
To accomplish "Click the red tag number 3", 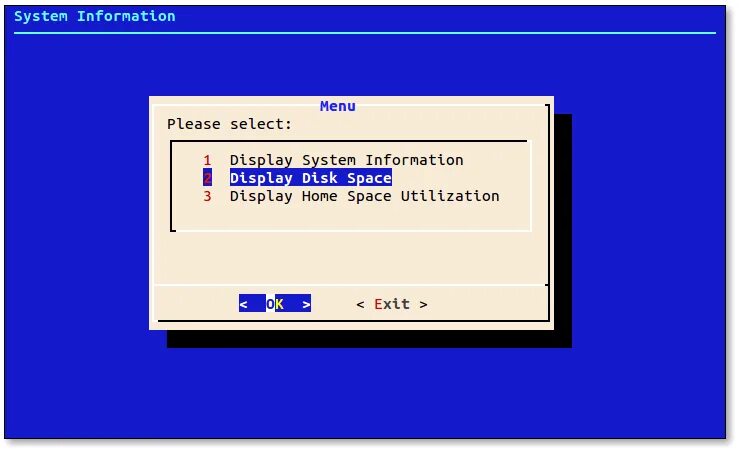I will (x=207, y=196).
